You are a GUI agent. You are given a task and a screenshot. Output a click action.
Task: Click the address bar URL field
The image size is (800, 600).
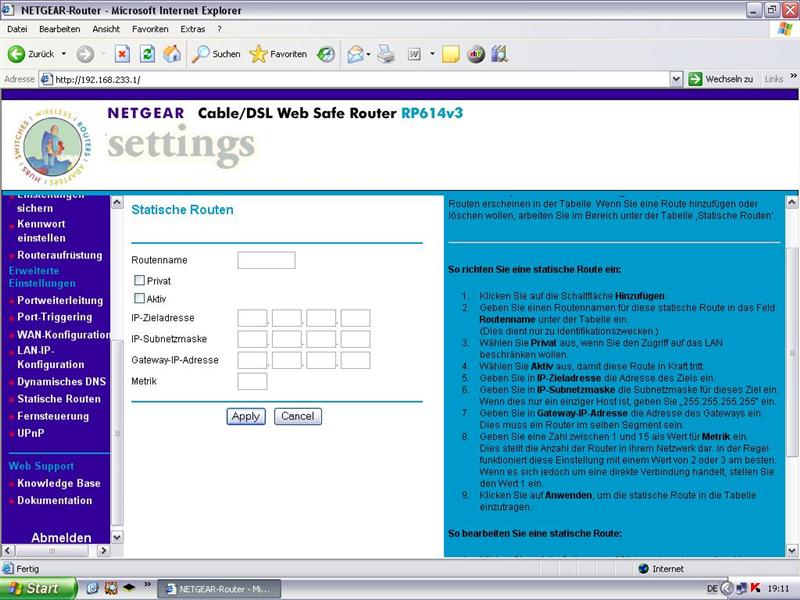tap(354, 79)
